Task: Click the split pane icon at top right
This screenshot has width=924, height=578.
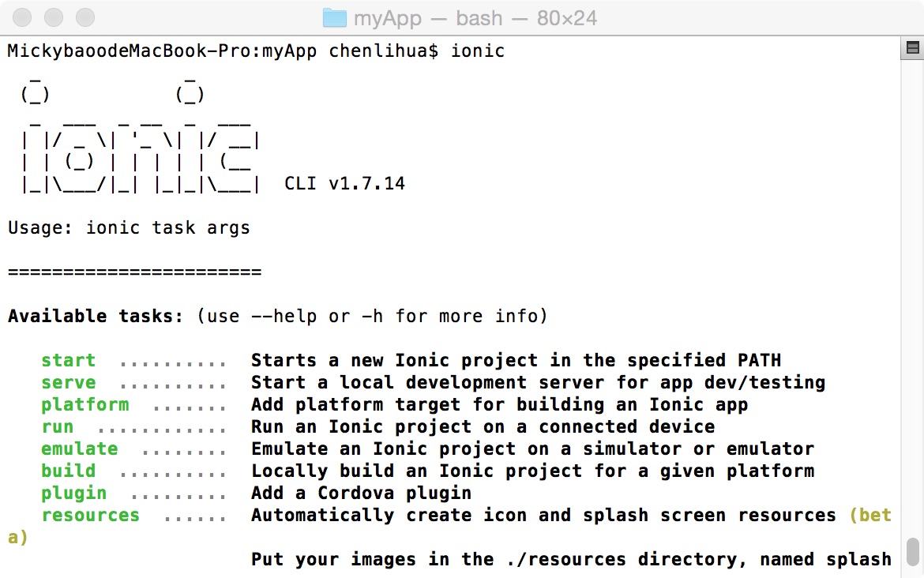Action: point(912,47)
